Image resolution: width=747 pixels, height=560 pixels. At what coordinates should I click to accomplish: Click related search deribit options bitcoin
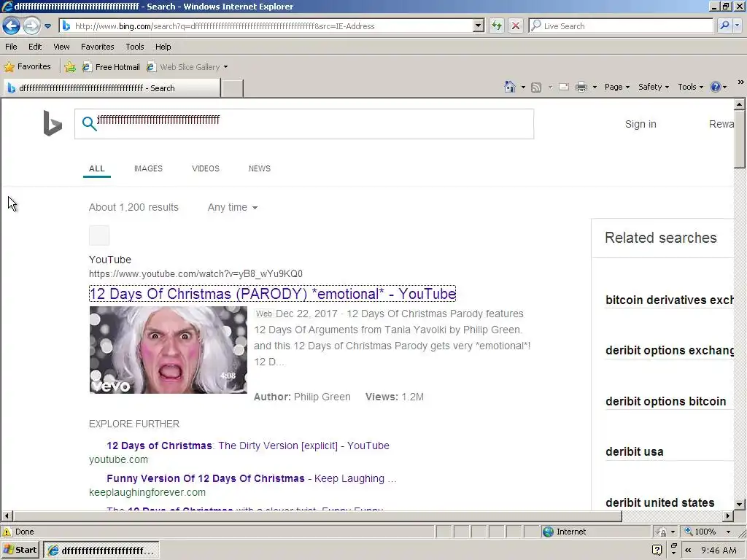click(665, 402)
